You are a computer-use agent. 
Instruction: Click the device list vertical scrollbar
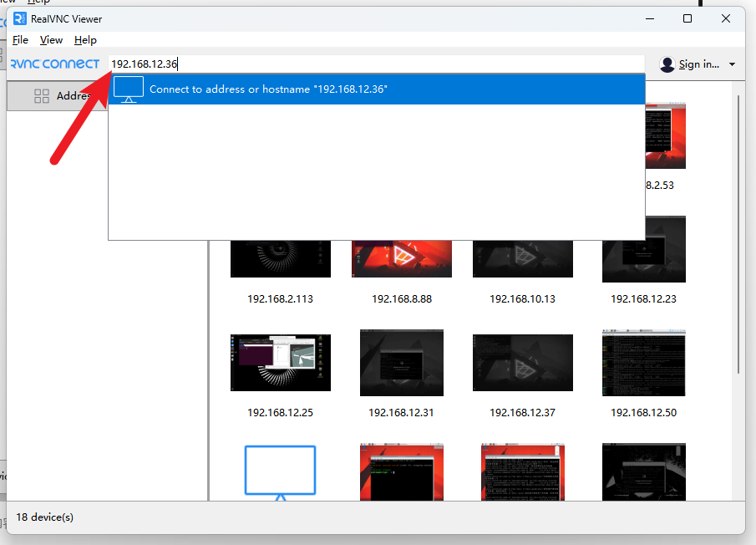pyautogui.click(x=738, y=234)
